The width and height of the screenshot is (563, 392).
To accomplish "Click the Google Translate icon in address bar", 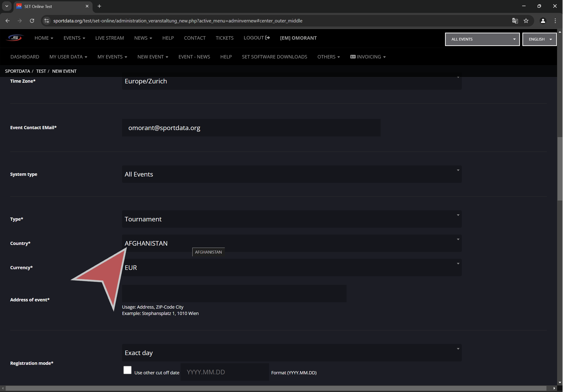I will pos(515,21).
